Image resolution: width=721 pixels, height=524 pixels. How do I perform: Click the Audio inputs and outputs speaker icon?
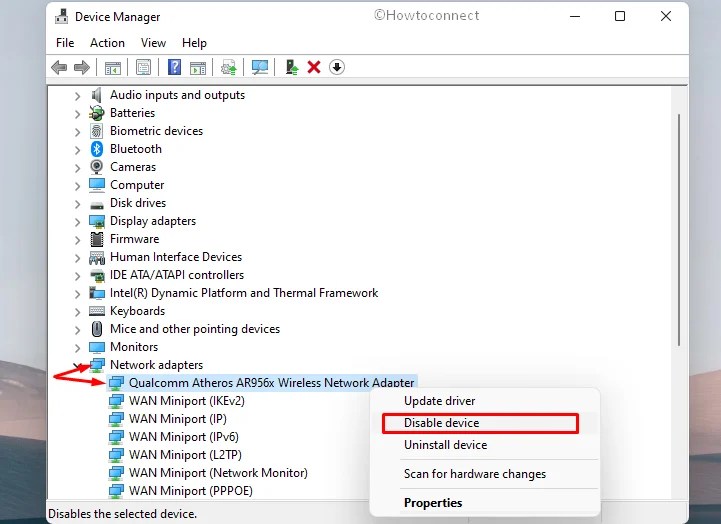tap(97, 95)
